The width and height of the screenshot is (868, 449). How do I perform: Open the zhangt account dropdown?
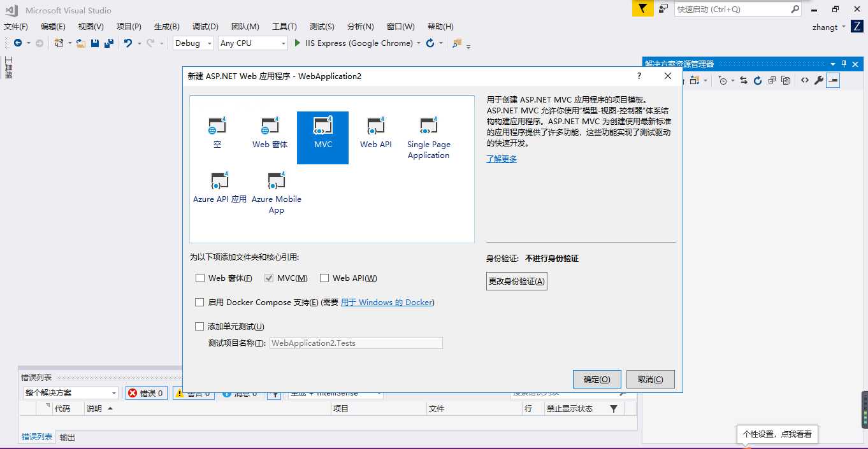[829, 27]
